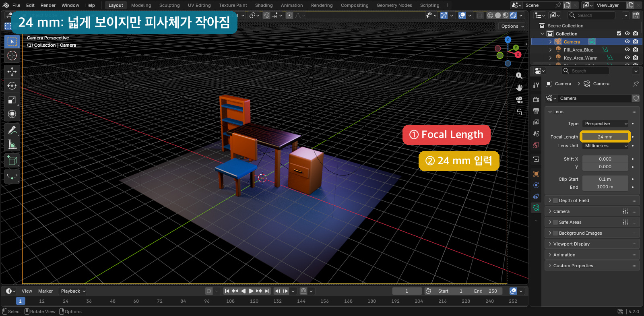The image size is (644, 316).
Task: Switch to the Modeling workspace tab
Action: point(141,5)
